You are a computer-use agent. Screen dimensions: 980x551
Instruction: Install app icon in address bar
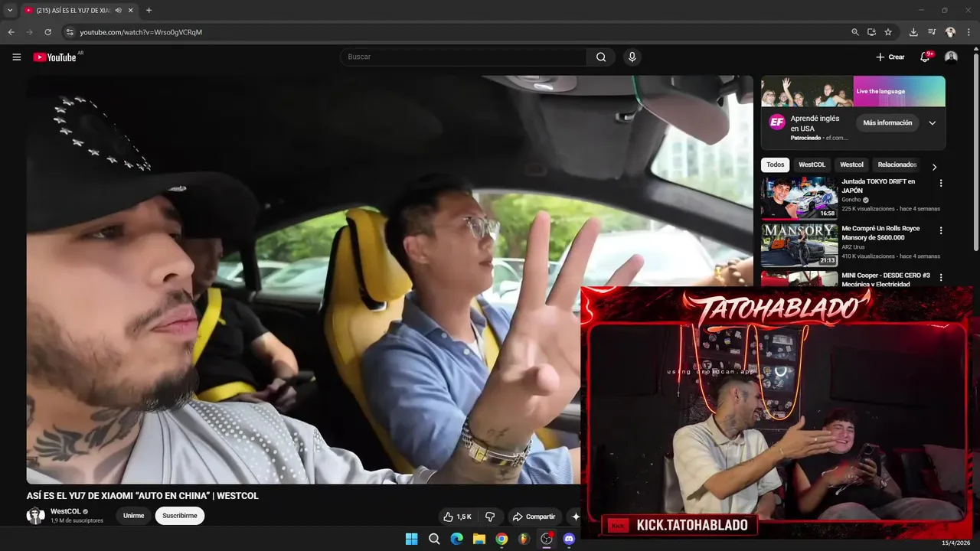(871, 32)
